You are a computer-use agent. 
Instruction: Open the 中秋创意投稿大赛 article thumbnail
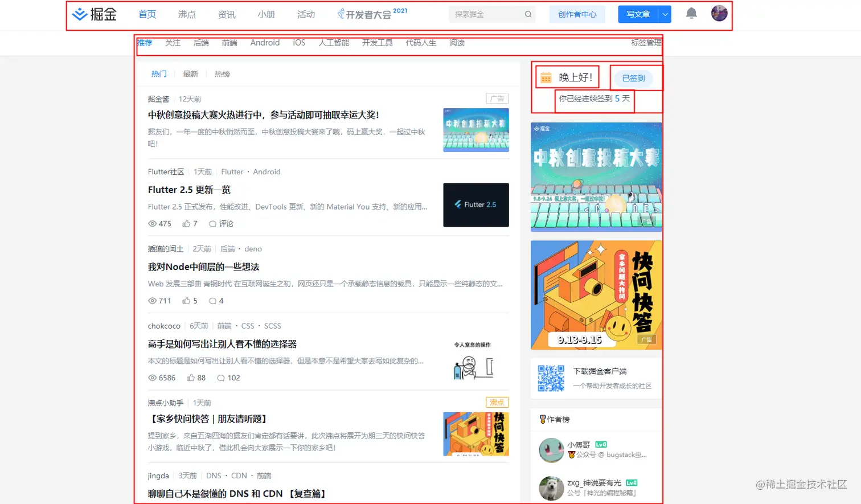[476, 130]
